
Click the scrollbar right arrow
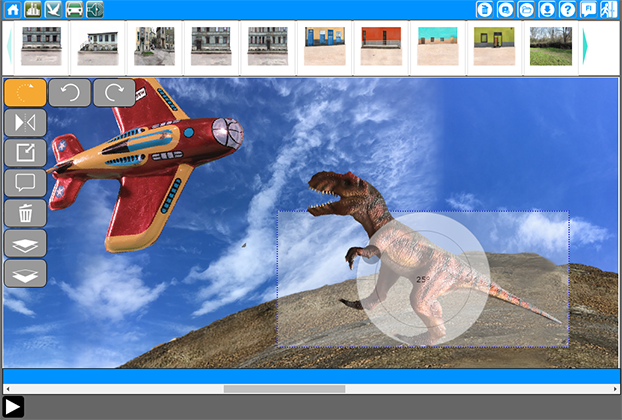click(615, 389)
